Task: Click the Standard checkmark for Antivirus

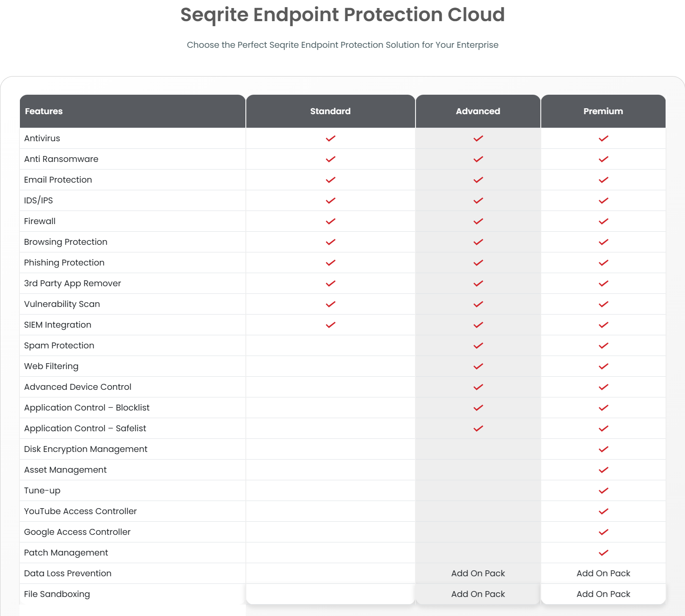Action: [x=330, y=138]
